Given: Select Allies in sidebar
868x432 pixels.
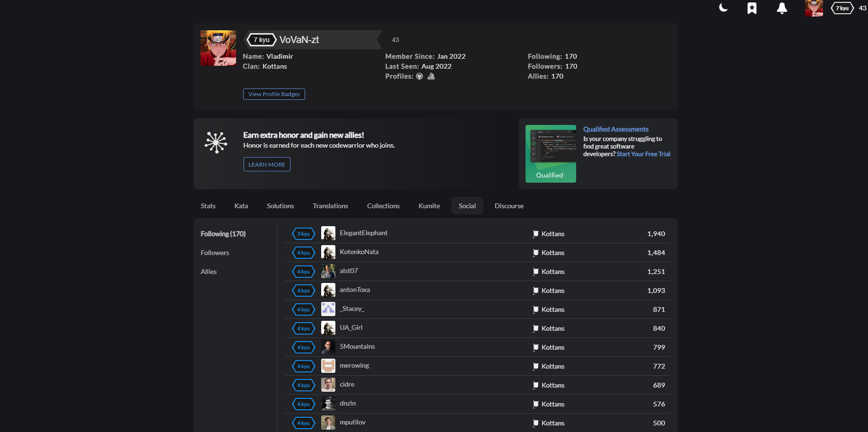Looking at the screenshot, I should tap(209, 272).
